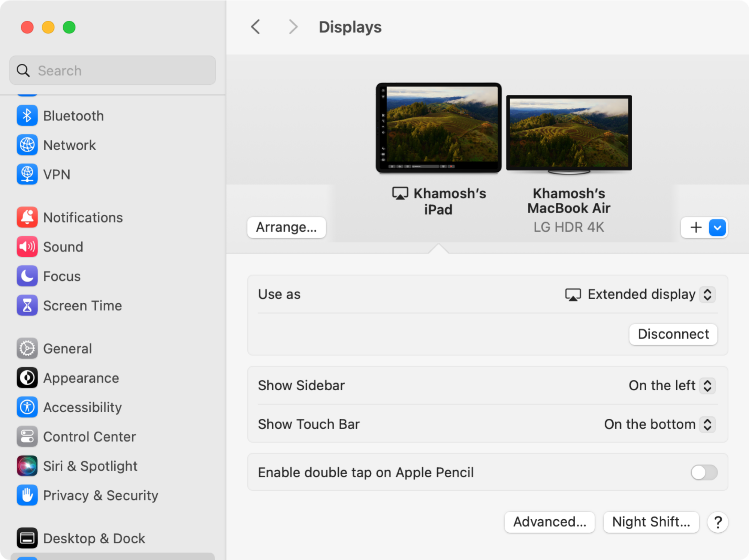Select Notifications label in sidebar
The image size is (749, 560).
click(x=83, y=217)
